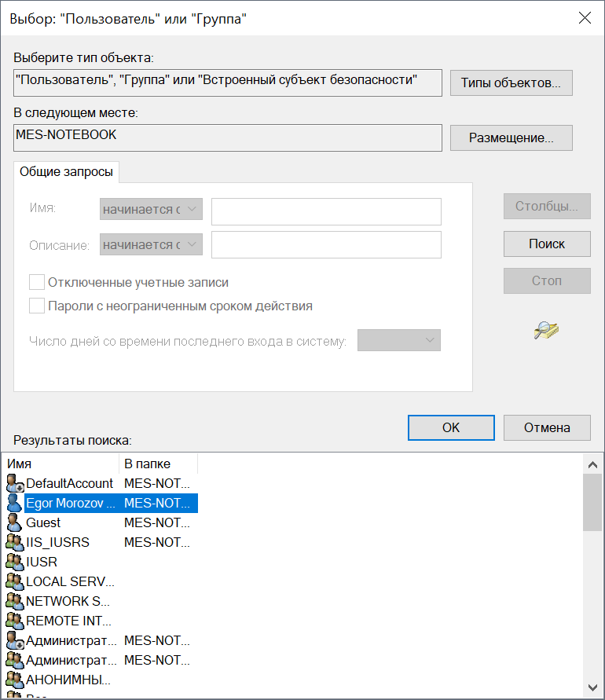The image size is (605, 700).
Task: Click MES-NOT... folder cell for Guest
Action: tap(157, 522)
